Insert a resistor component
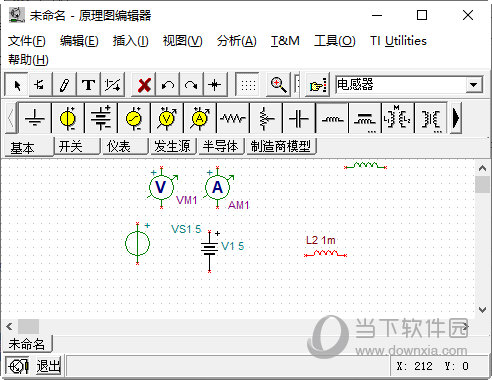The height and width of the screenshot is (380, 492). click(x=233, y=118)
